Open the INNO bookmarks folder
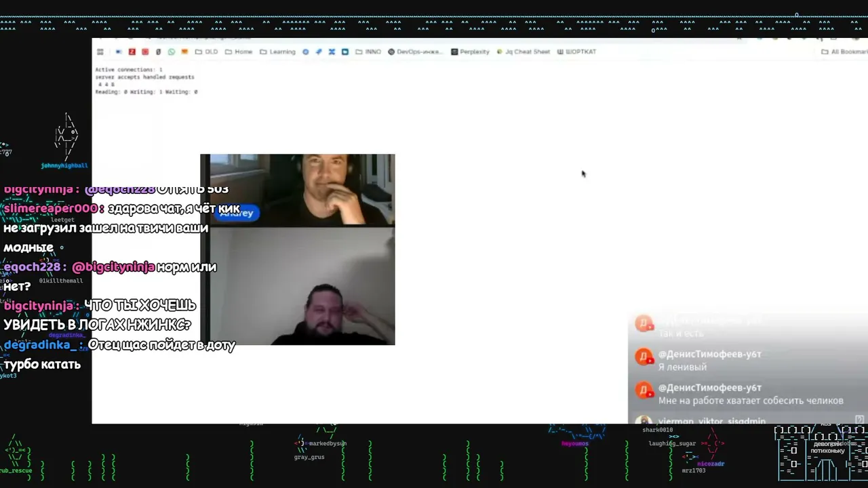This screenshot has height=488, width=868. pos(368,52)
